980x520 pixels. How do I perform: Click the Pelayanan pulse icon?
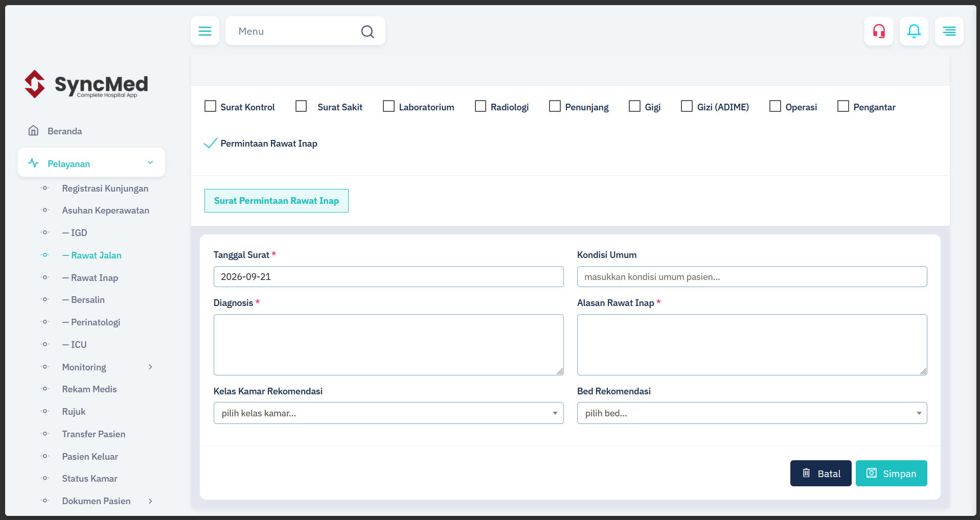pyautogui.click(x=34, y=163)
